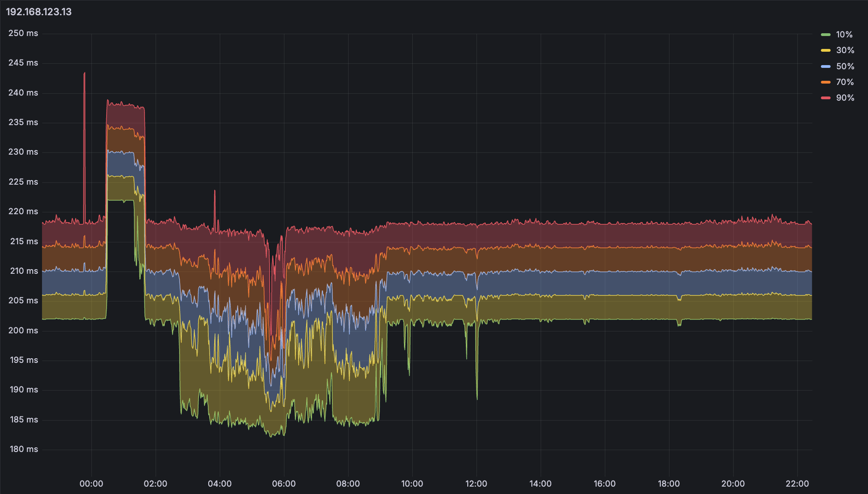Change color via orange 70% legend swatch
The height and width of the screenshot is (494, 868).
(826, 82)
